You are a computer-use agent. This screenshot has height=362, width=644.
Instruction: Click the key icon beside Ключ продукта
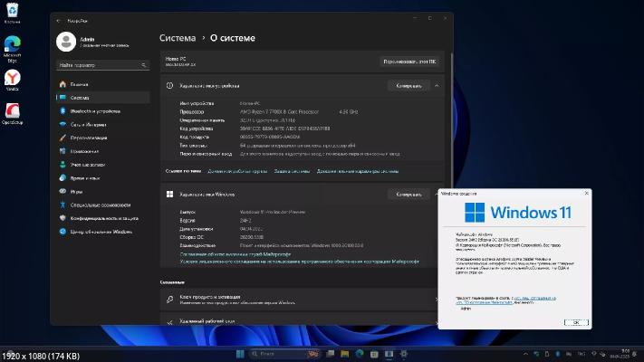click(169, 300)
